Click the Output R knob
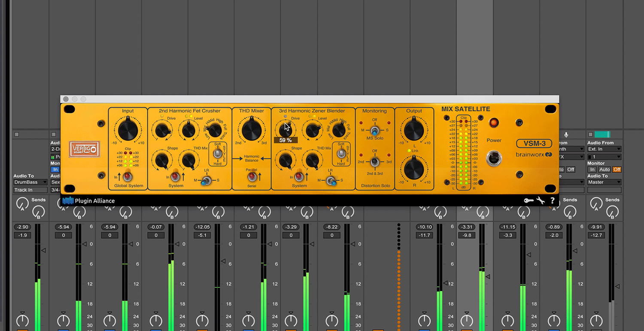The height and width of the screenshot is (331, 644). click(414, 169)
